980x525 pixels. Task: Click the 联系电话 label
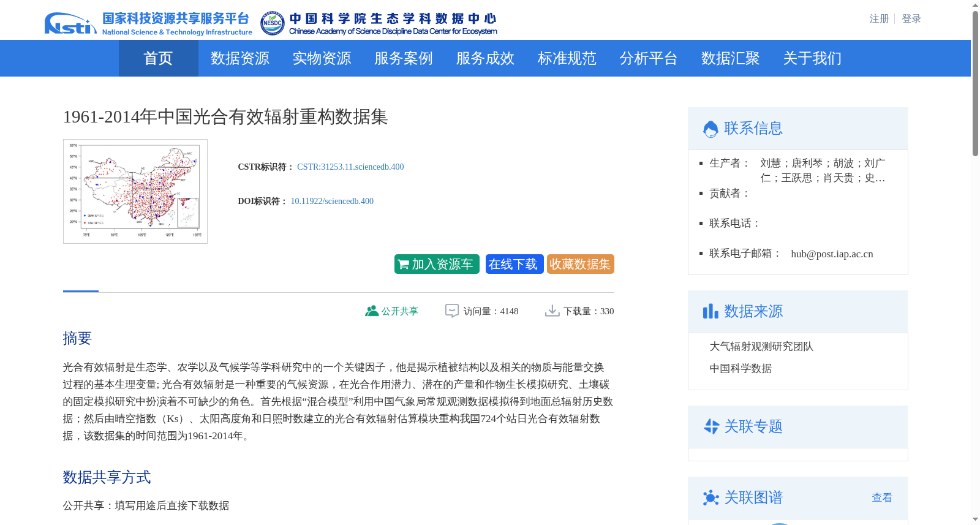point(735,224)
